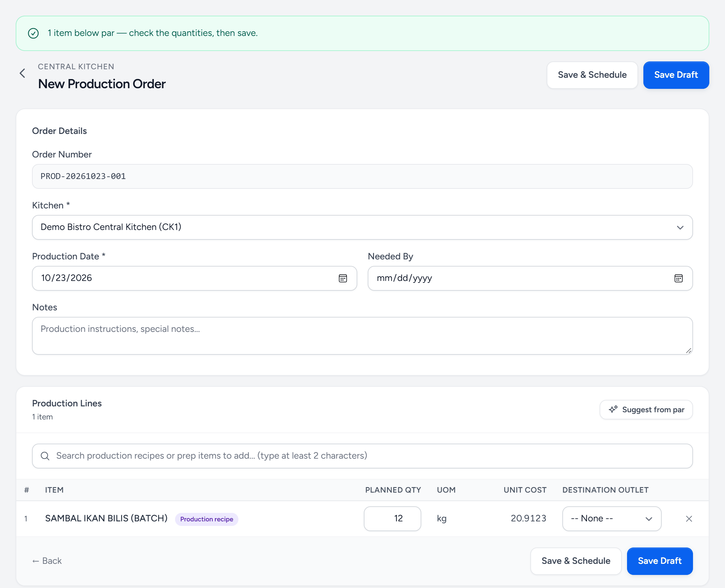Click the UNIT COST column header
725x588 pixels.
[x=525, y=490]
